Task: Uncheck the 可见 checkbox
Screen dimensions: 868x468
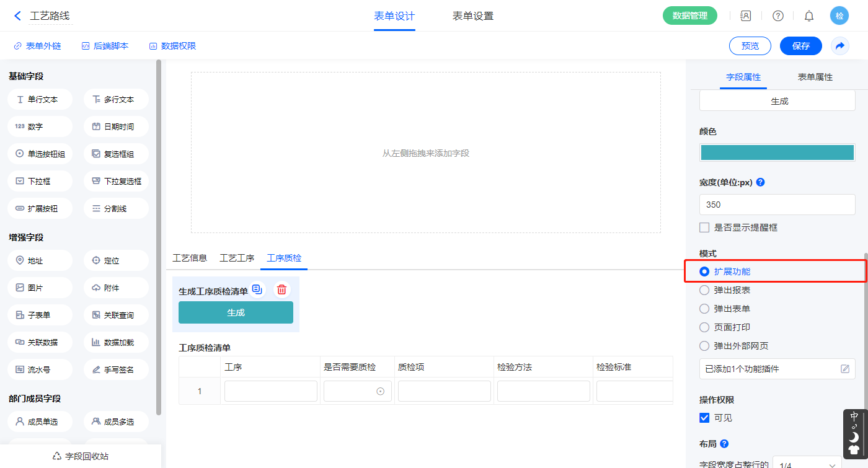Action: point(704,418)
